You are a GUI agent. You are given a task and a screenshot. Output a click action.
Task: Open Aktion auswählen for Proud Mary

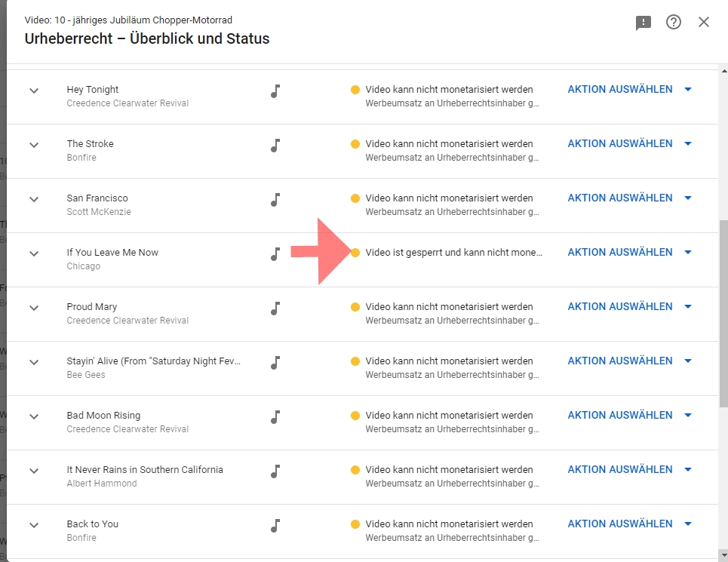pos(630,306)
